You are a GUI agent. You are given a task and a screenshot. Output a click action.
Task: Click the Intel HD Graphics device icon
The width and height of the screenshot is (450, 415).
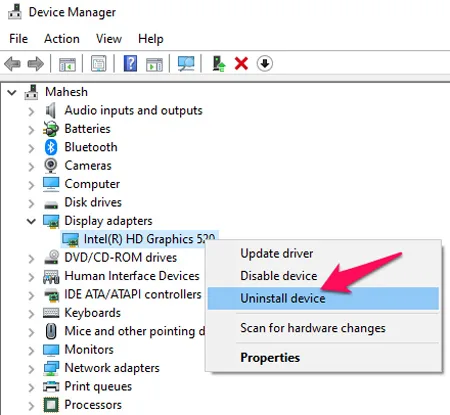coord(71,240)
